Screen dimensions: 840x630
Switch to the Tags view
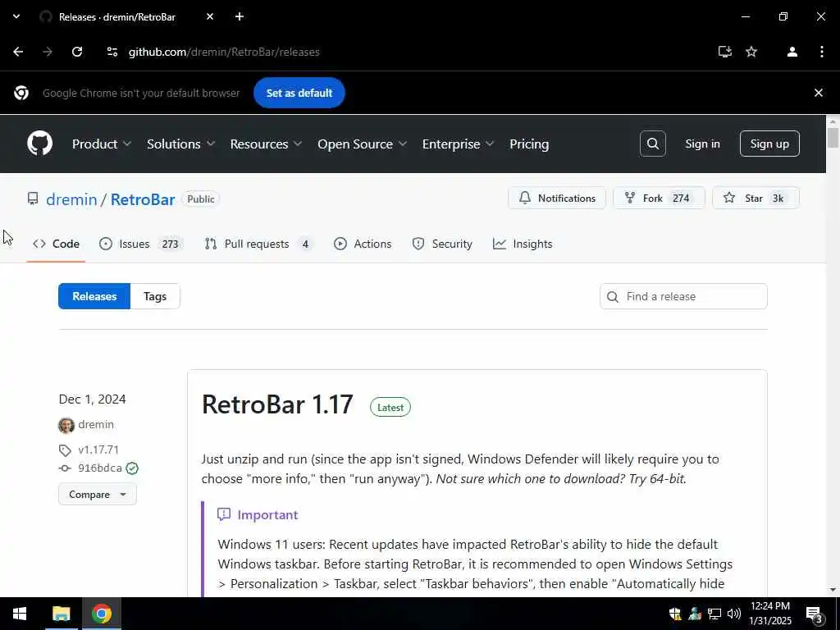[155, 296]
